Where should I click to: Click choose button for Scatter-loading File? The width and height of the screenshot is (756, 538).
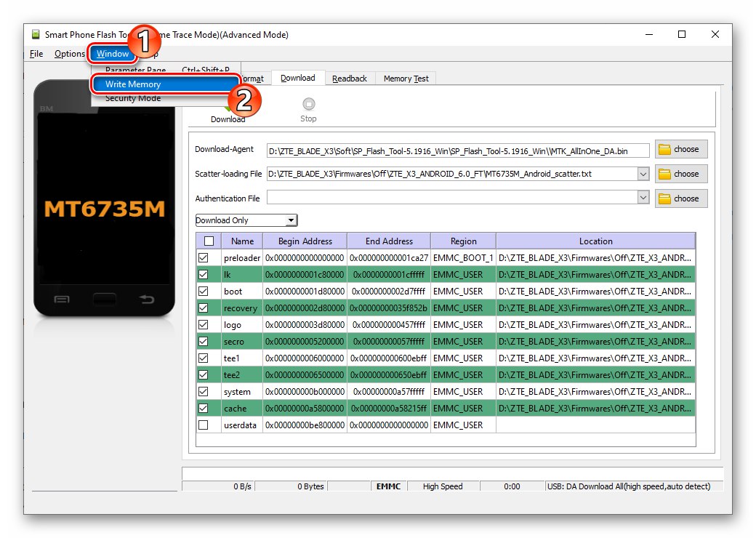coord(681,174)
